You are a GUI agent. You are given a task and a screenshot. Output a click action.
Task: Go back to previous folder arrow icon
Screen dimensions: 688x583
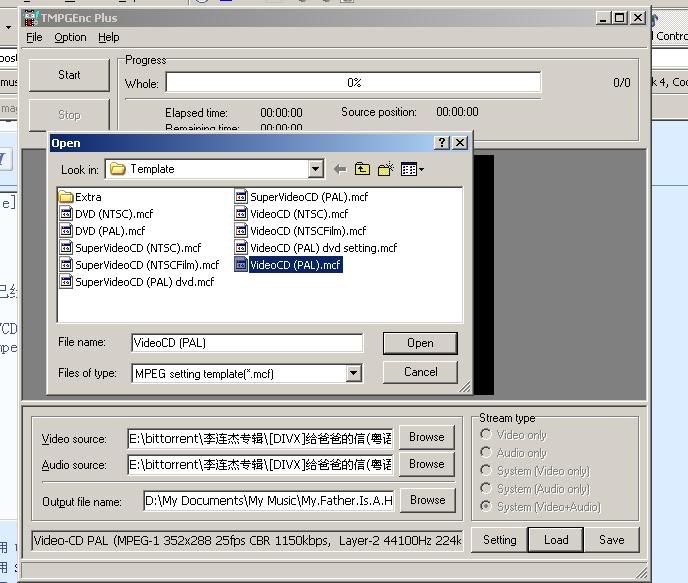pos(340,169)
